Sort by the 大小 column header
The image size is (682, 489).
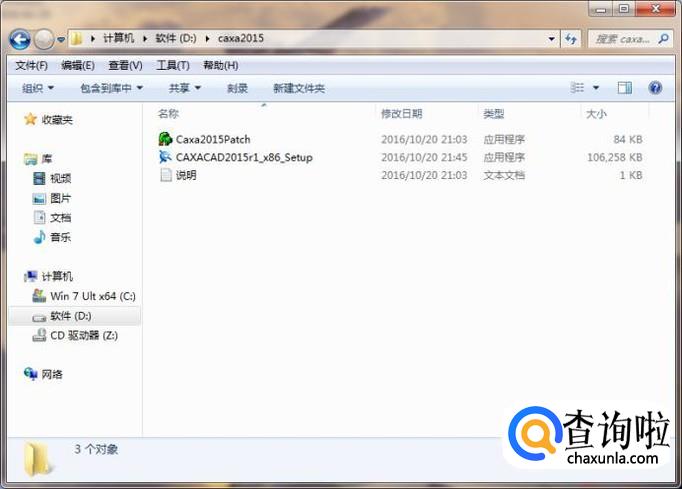coord(596,114)
